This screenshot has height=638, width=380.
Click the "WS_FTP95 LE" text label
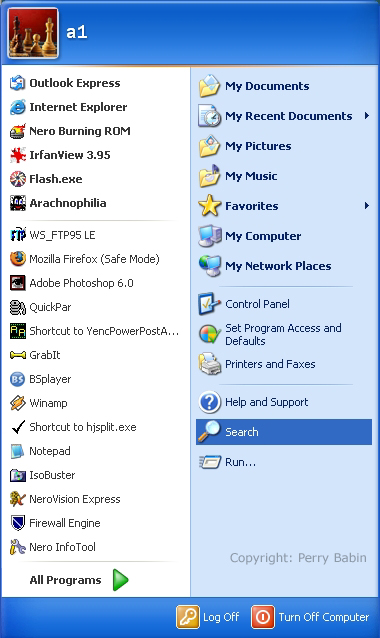(x=62, y=235)
